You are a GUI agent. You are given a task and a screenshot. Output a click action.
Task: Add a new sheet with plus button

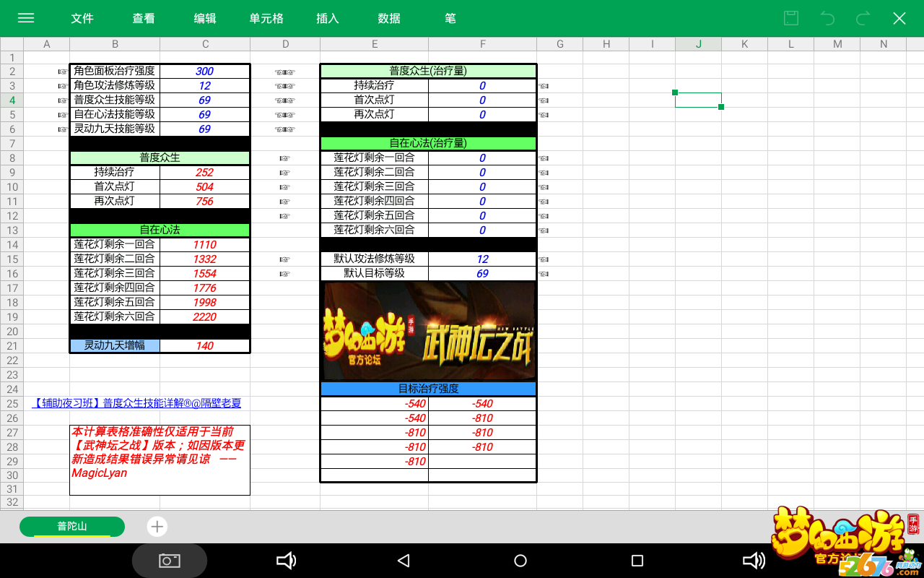click(157, 526)
